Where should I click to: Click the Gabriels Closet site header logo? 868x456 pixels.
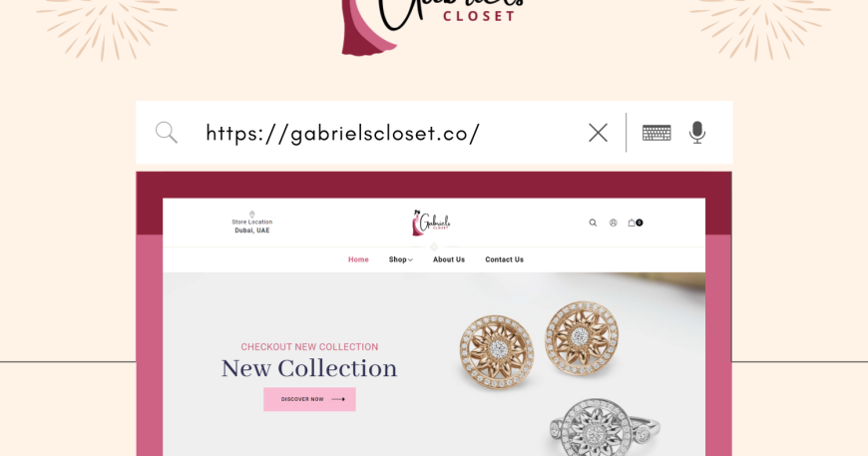point(431,224)
